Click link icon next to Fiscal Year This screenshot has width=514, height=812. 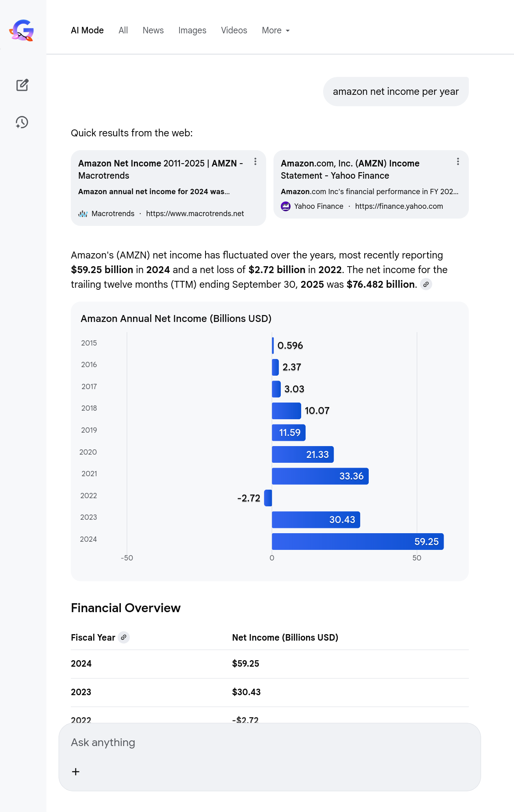(x=124, y=637)
